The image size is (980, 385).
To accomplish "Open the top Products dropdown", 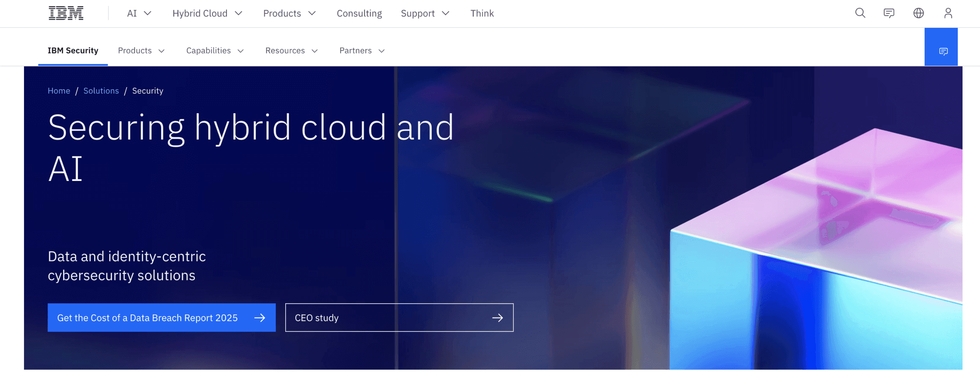I will pyautogui.click(x=289, y=13).
